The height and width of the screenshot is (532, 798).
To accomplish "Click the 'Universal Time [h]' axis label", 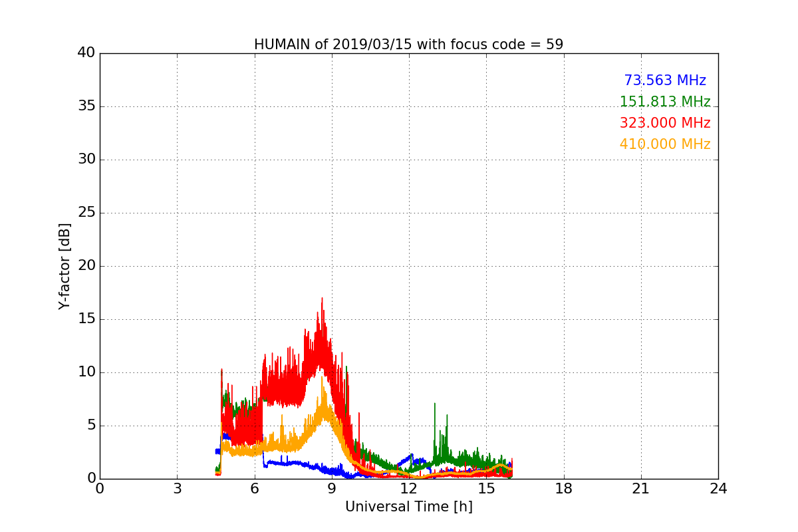I will click(408, 507).
